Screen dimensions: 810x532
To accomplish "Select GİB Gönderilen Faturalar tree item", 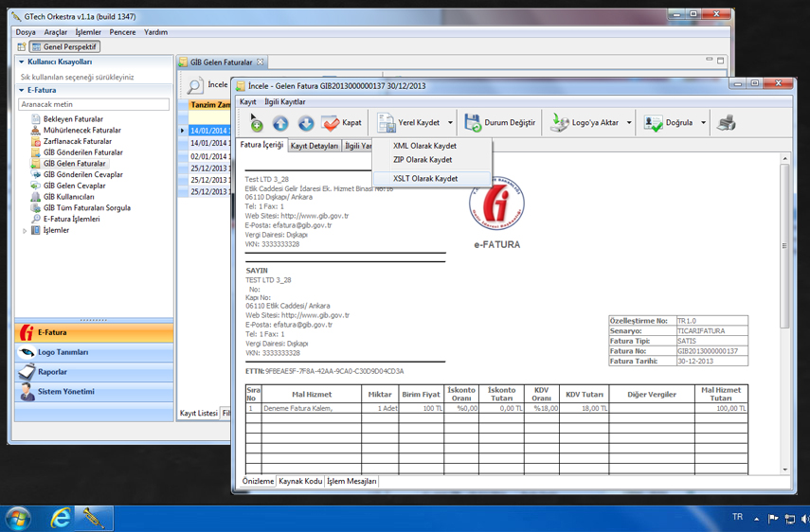I will click(x=82, y=152).
